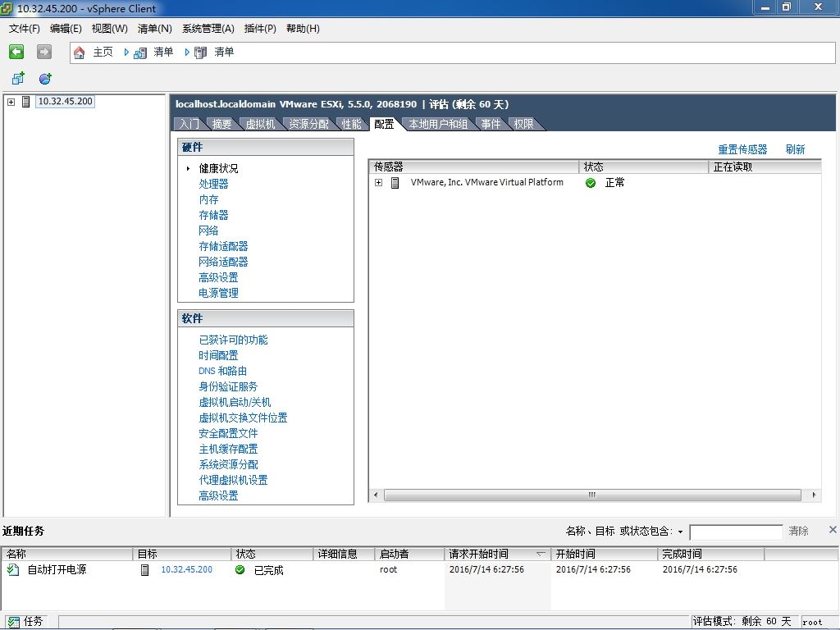Switch to the 性能 tab
The image size is (840, 630).
tap(351, 124)
